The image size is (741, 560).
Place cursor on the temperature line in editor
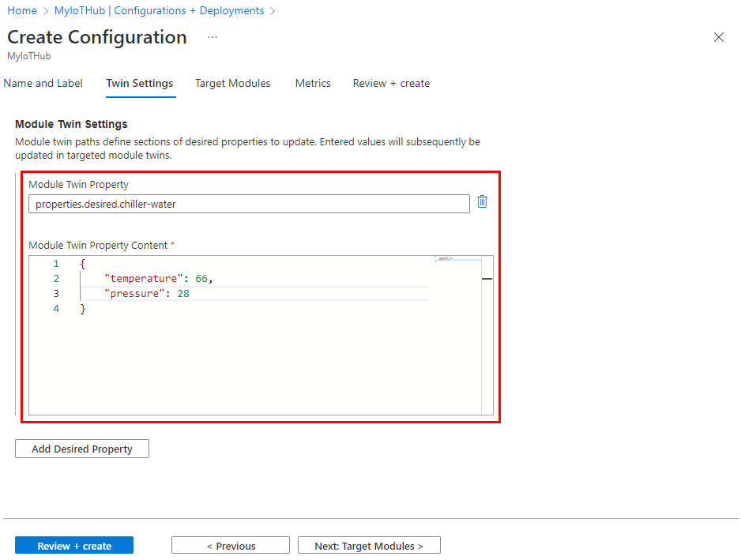(x=158, y=278)
